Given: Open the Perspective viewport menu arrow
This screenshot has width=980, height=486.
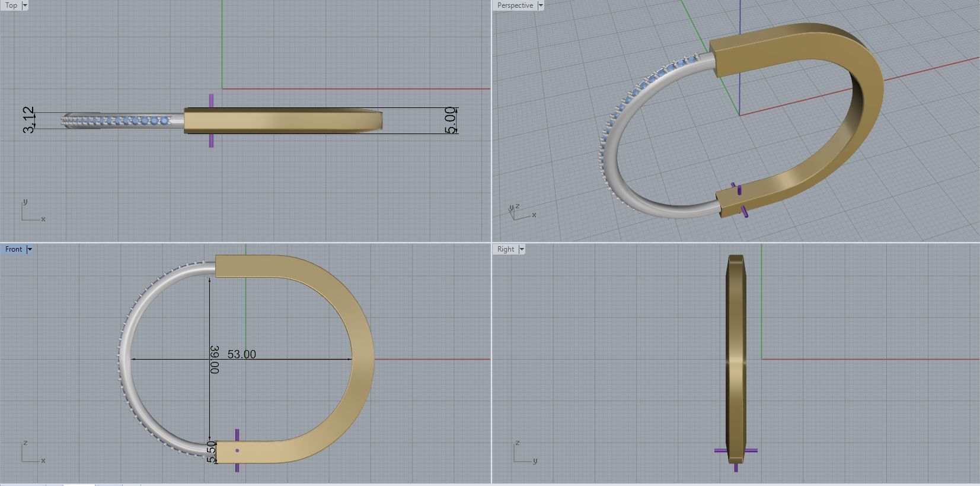Looking at the screenshot, I should point(541,5).
